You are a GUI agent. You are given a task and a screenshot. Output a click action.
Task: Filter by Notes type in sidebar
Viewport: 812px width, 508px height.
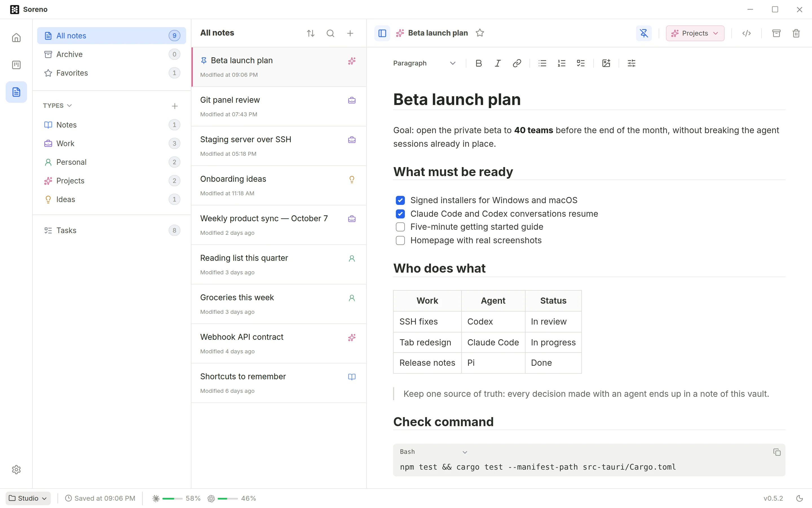point(111,125)
